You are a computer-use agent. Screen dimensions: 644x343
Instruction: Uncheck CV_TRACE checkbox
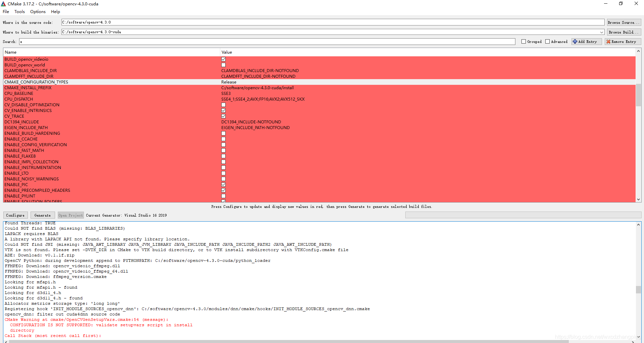223,116
